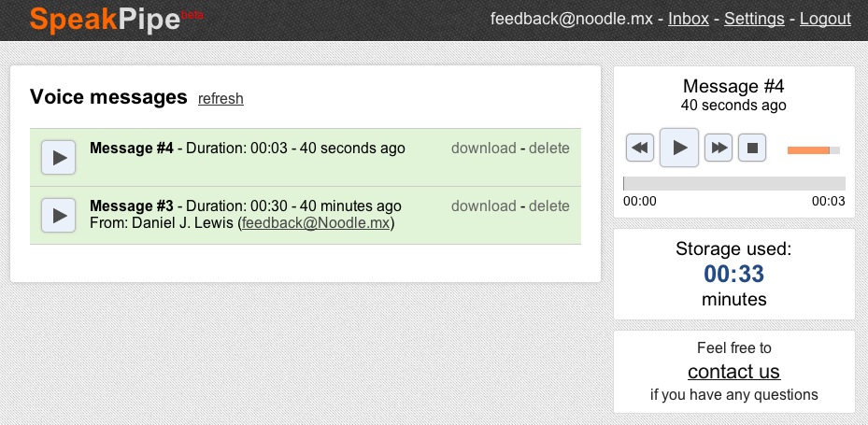Download Message #4
The width and height of the screenshot is (868, 425).
[x=483, y=148]
